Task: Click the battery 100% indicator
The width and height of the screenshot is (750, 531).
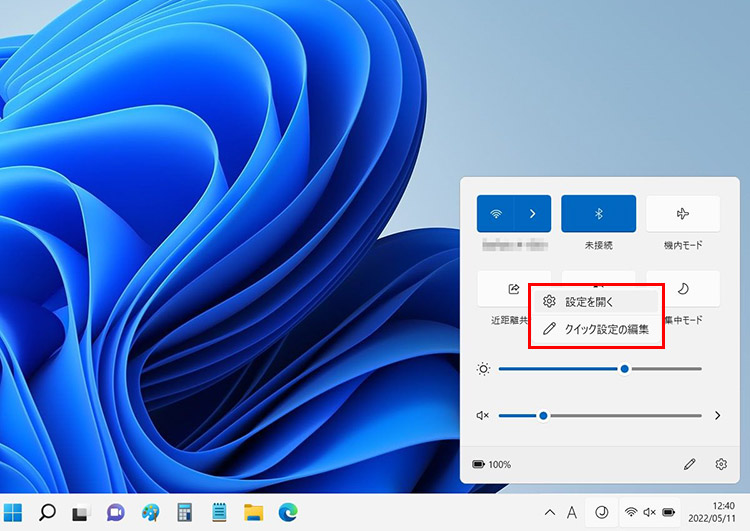Action: click(492, 465)
